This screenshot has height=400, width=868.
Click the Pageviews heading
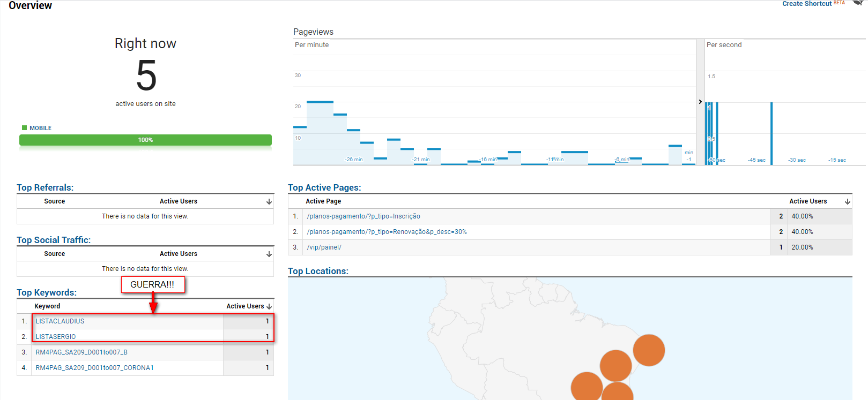pos(313,32)
